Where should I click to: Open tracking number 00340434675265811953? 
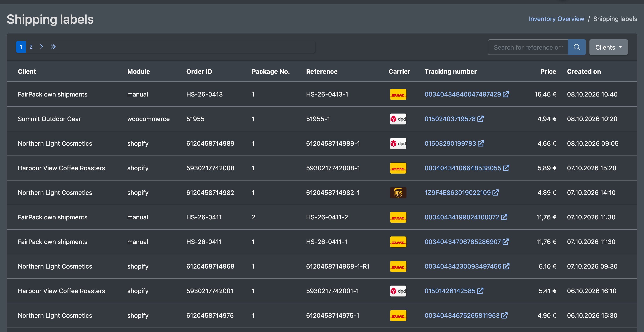(x=462, y=315)
